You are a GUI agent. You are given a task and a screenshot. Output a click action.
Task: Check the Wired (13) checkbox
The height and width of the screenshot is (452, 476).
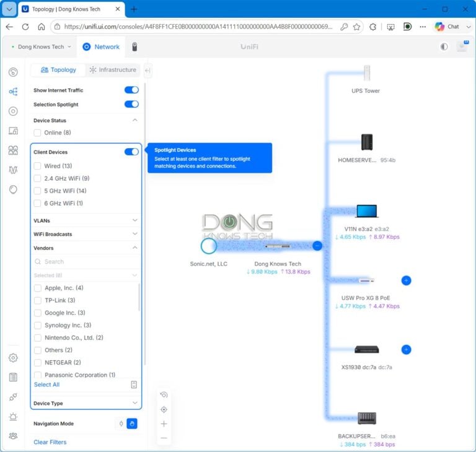tap(37, 166)
